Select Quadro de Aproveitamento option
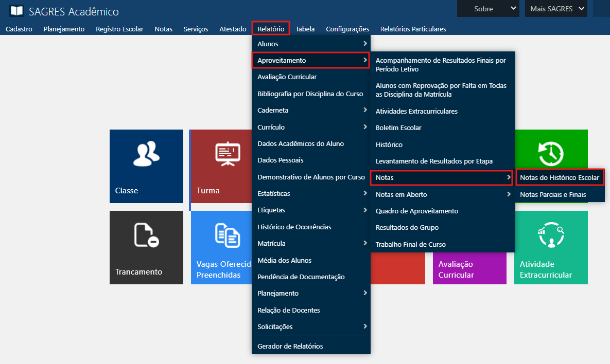610x364 pixels. [416, 211]
